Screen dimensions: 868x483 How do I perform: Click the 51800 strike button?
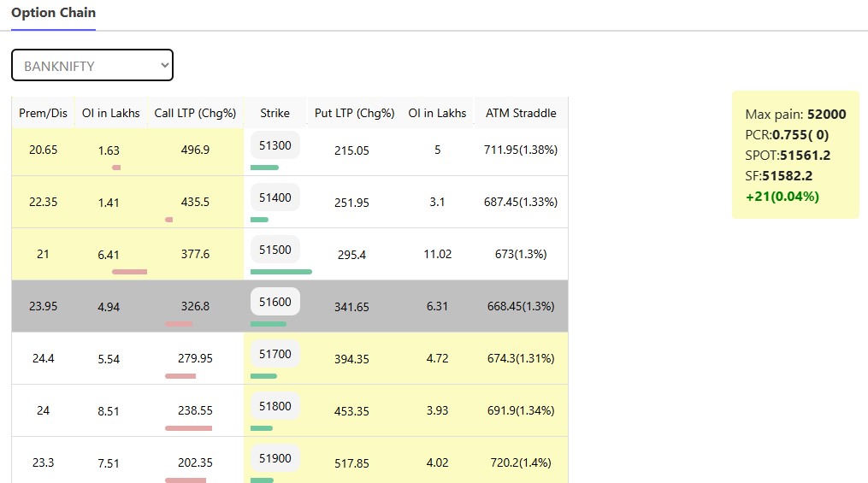(275, 406)
